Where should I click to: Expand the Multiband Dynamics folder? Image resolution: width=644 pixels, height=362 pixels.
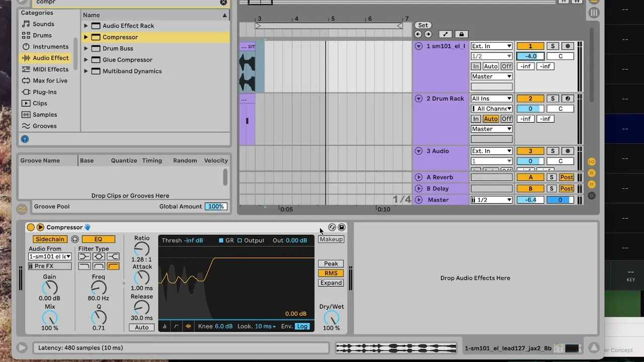[86, 71]
